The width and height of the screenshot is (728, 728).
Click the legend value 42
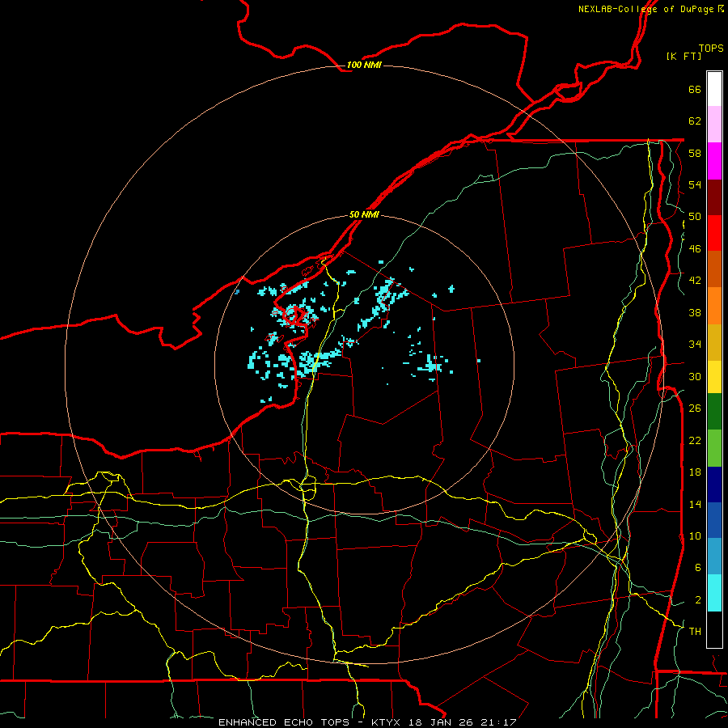(x=695, y=281)
